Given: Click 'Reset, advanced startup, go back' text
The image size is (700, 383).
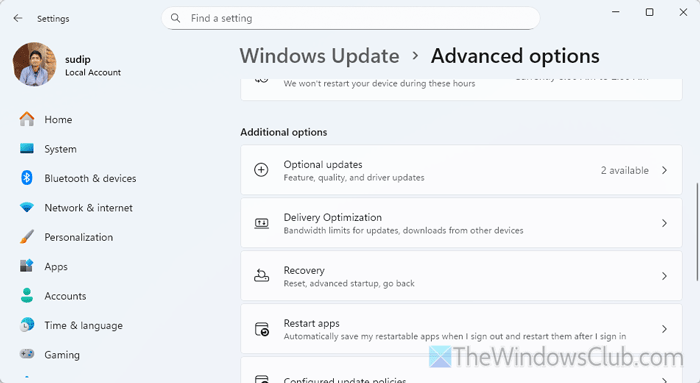Looking at the screenshot, I should [349, 283].
